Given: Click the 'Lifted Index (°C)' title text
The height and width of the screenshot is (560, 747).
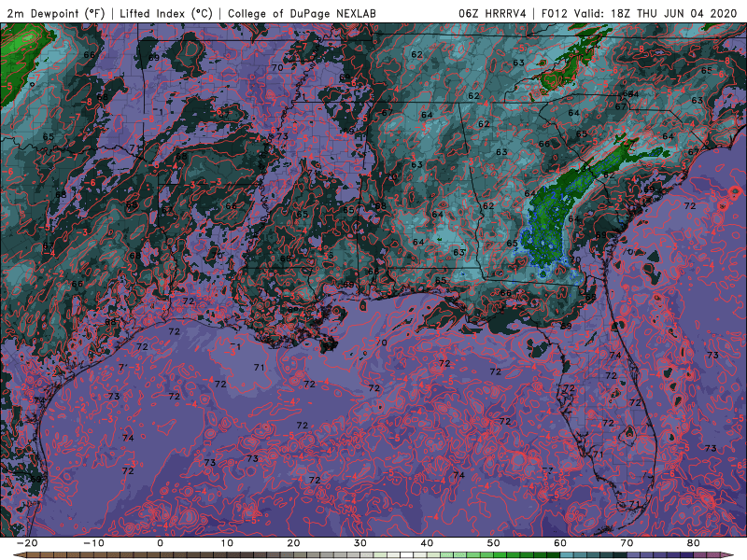Looking at the screenshot, I should click(x=166, y=13).
